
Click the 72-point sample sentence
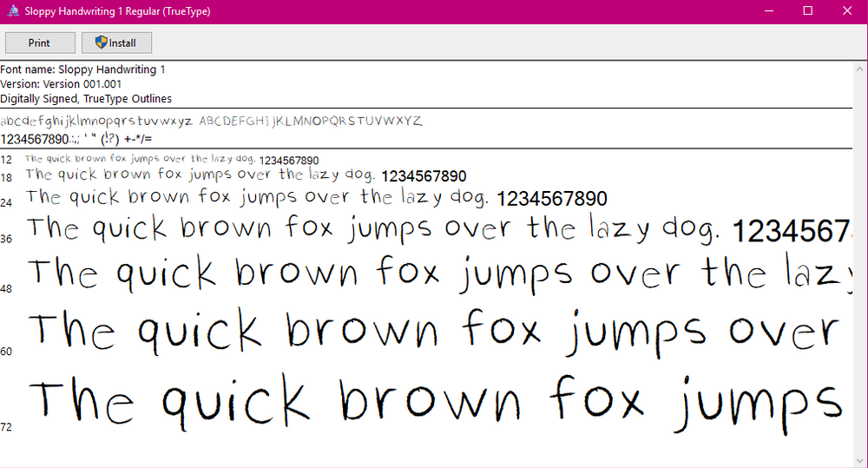436,402
